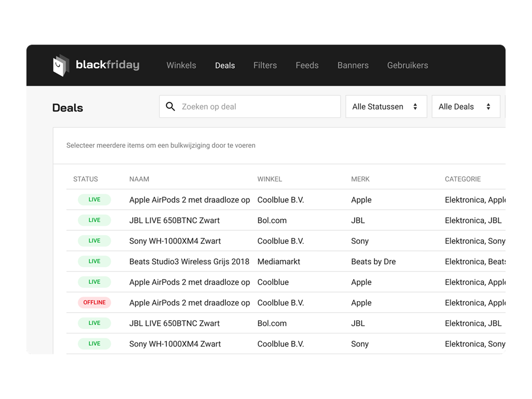532x399 pixels.
Task: Open the first 'JBL LIVE 650BTNC Zwart' deal
Action: point(174,220)
